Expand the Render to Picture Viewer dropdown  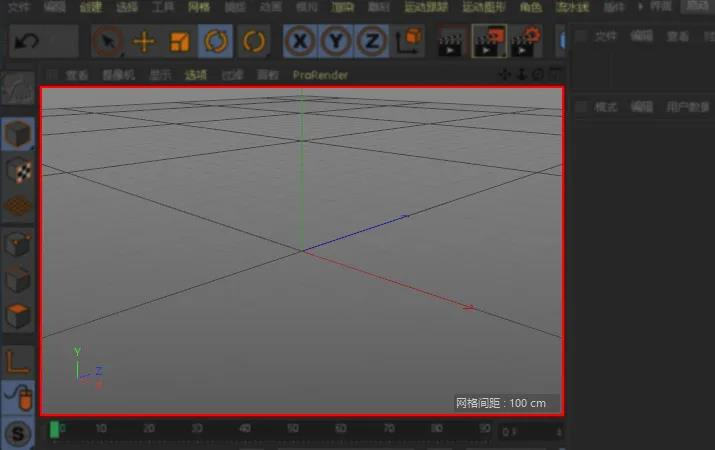504,55
